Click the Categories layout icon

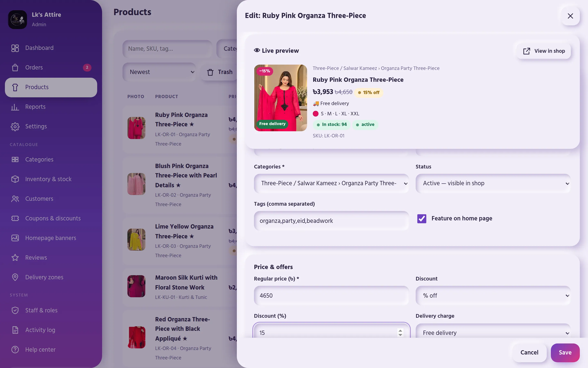coord(15,159)
